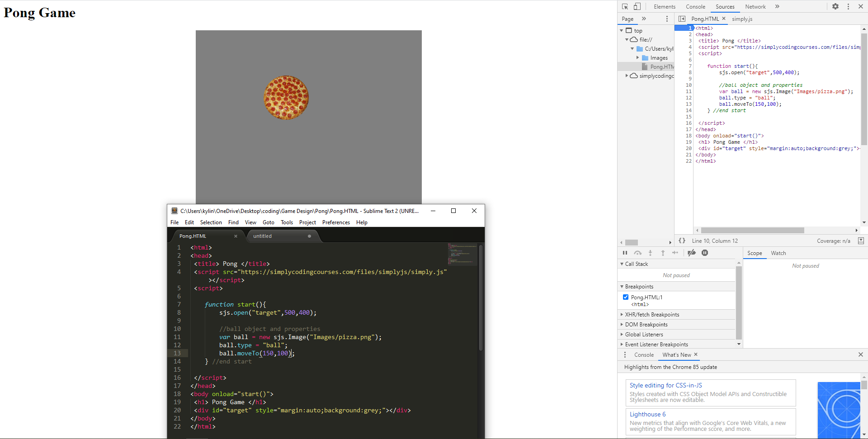
Task: Switch to the DevTools Console panel tab
Action: click(695, 7)
